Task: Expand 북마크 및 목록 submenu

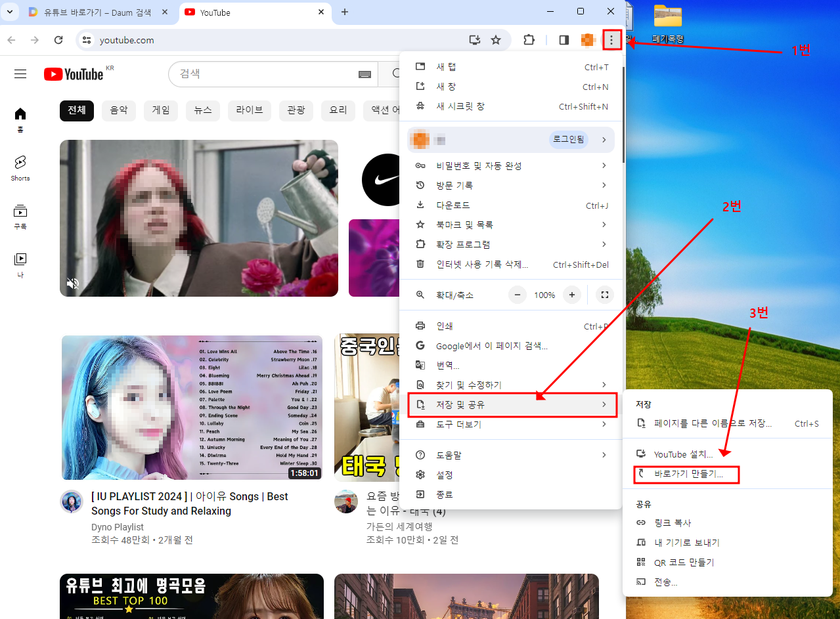Action: pos(511,224)
